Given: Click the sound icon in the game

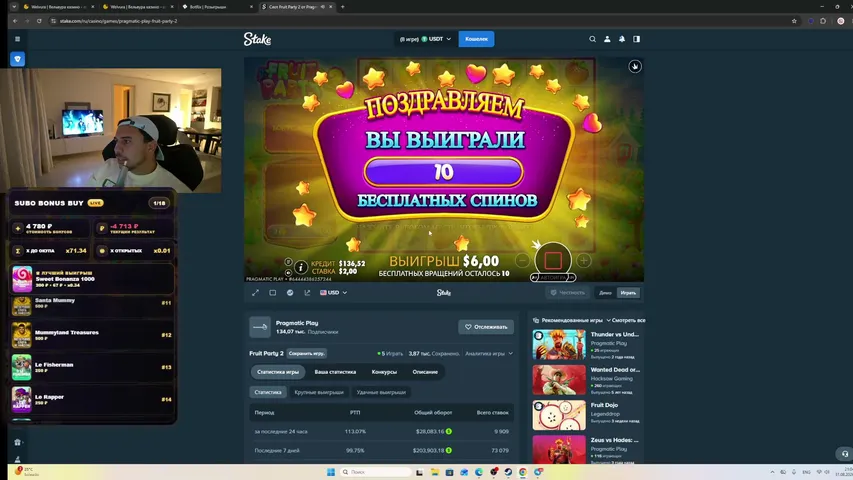Looking at the screenshot, I should [288, 273].
